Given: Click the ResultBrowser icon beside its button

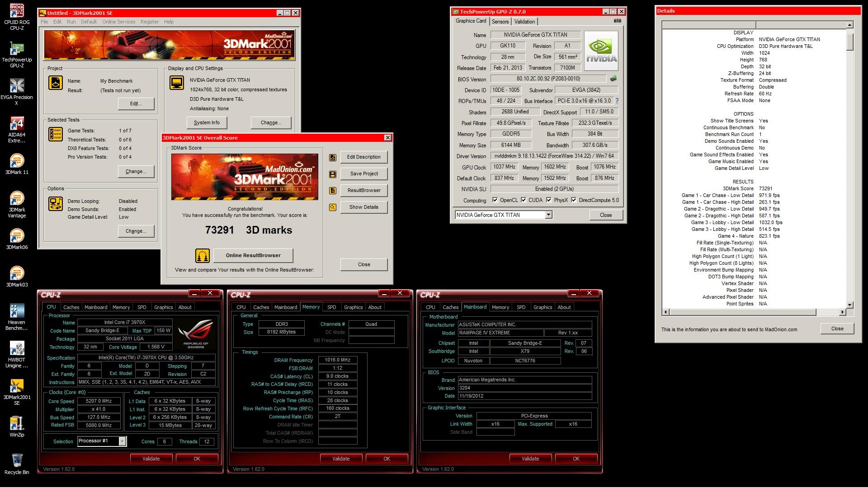Looking at the screenshot, I should click(333, 191).
